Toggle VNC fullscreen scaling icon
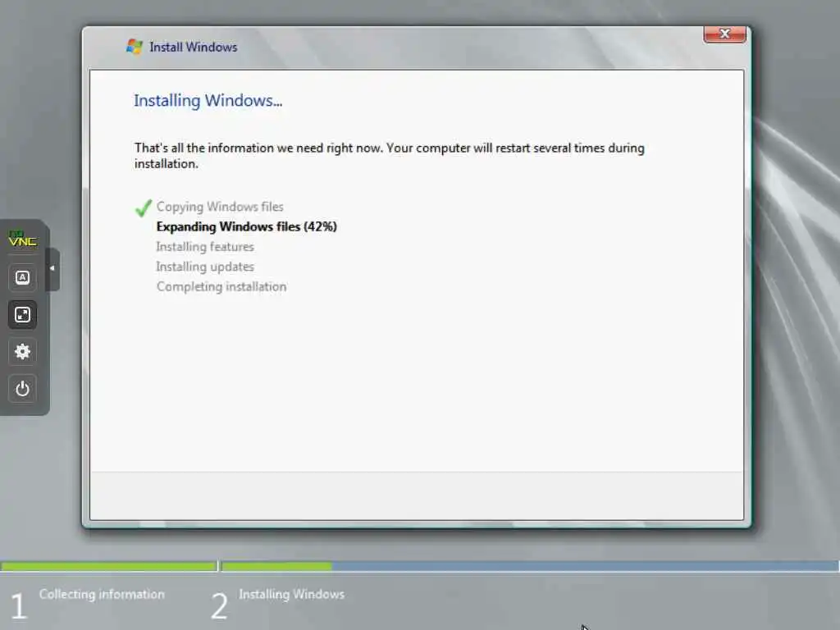This screenshot has height=630, width=840. (22, 314)
